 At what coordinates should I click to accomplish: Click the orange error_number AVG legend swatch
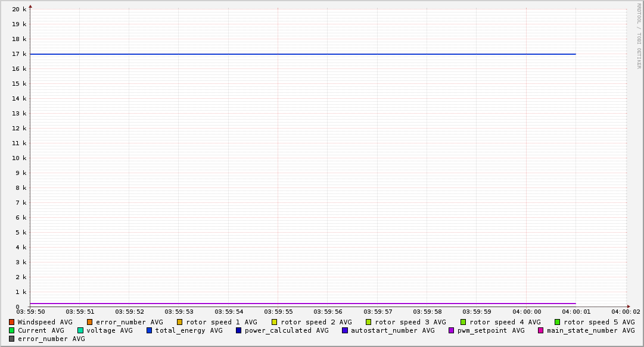pos(90,322)
